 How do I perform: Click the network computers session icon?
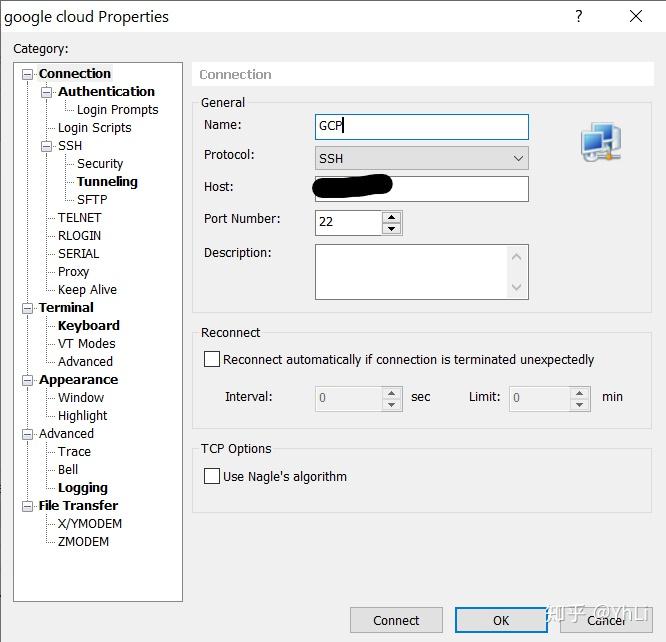point(601,142)
